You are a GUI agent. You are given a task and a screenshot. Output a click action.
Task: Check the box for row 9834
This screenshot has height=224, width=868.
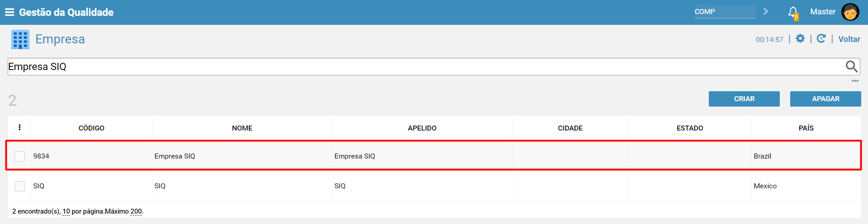click(19, 156)
